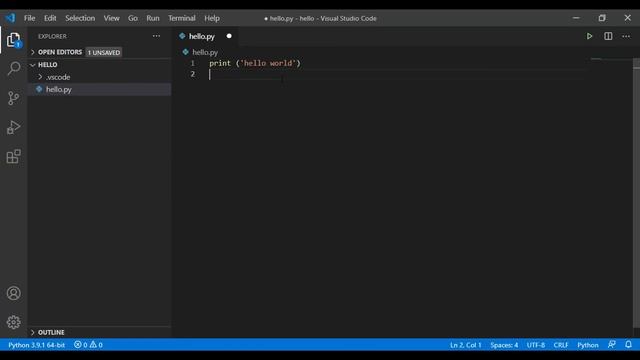This screenshot has height=360, width=640.
Task: Split the editor to the right
Action: coord(608,36)
